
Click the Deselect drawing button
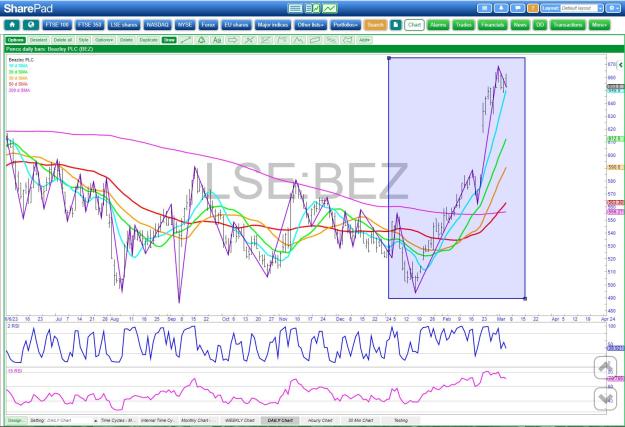[x=39, y=40]
